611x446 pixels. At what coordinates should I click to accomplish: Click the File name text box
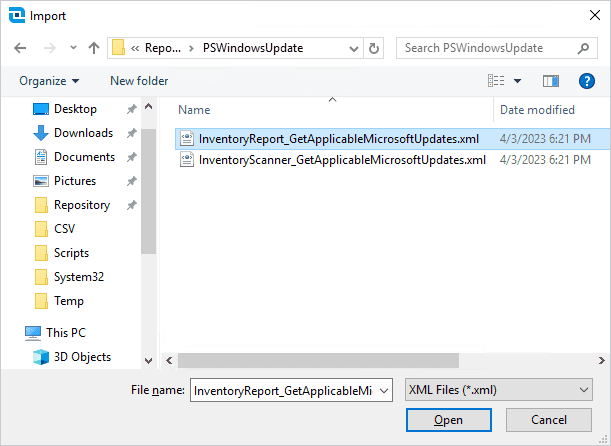click(283, 390)
